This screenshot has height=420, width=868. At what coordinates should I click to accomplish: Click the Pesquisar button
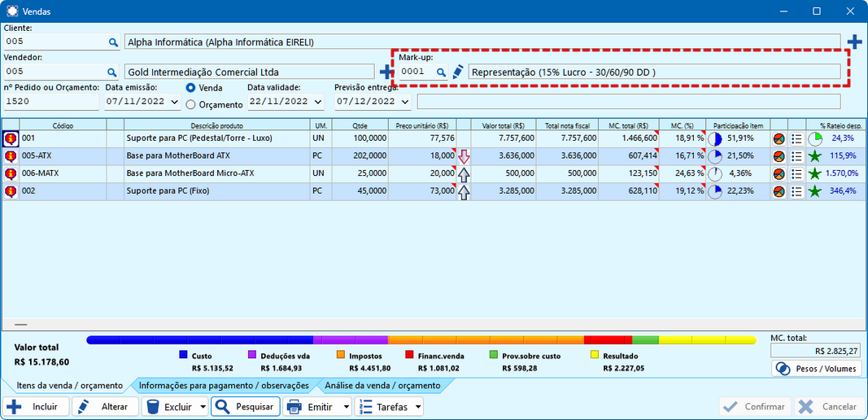click(x=245, y=407)
